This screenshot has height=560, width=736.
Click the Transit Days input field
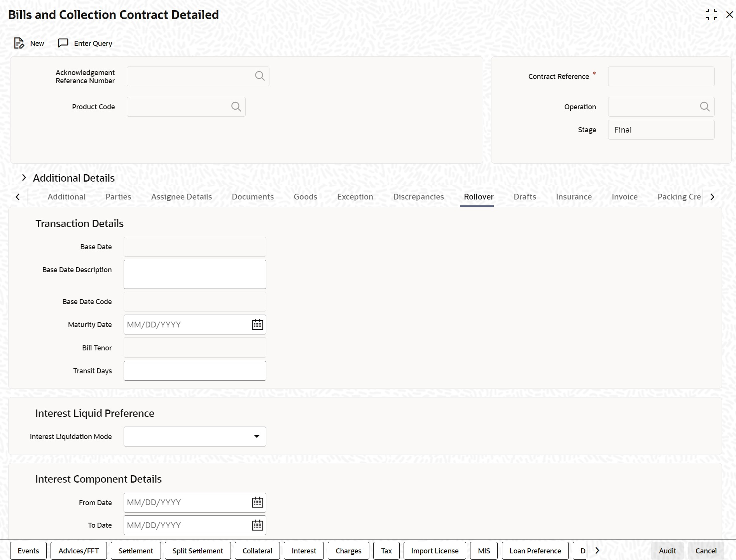pyautogui.click(x=195, y=371)
